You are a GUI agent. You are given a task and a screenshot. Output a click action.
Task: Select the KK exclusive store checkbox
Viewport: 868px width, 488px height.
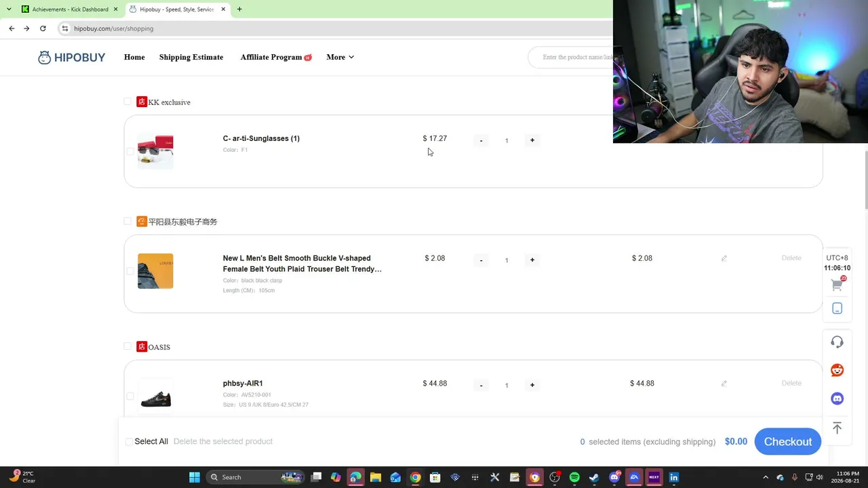point(127,102)
